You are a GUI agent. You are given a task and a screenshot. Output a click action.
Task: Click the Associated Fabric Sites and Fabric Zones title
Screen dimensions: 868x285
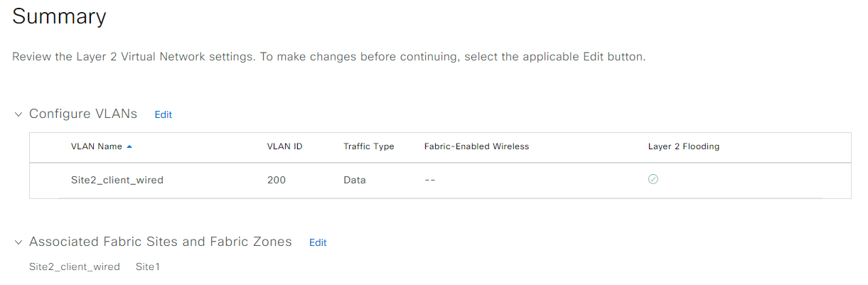click(161, 242)
